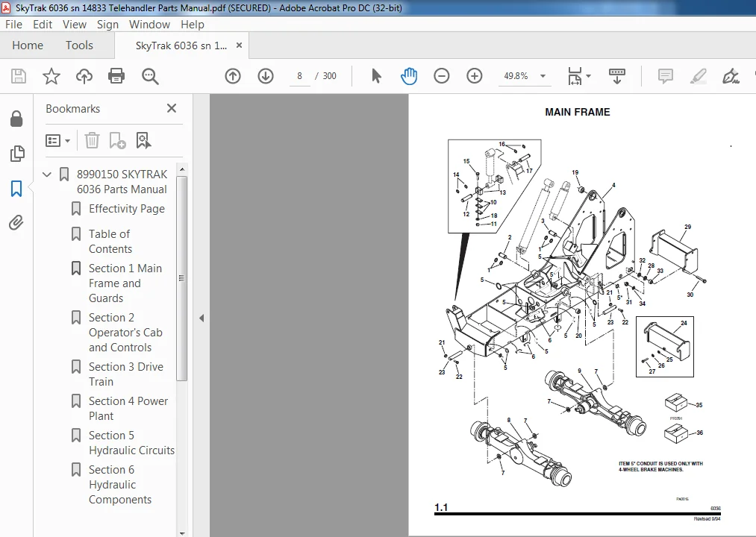Choose the Selection arrow tool
756x537 pixels.
pyautogui.click(x=376, y=76)
